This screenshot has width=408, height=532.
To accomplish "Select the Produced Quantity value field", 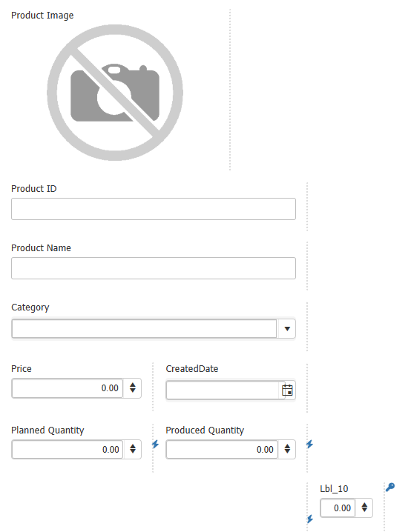I will coord(222,449).
